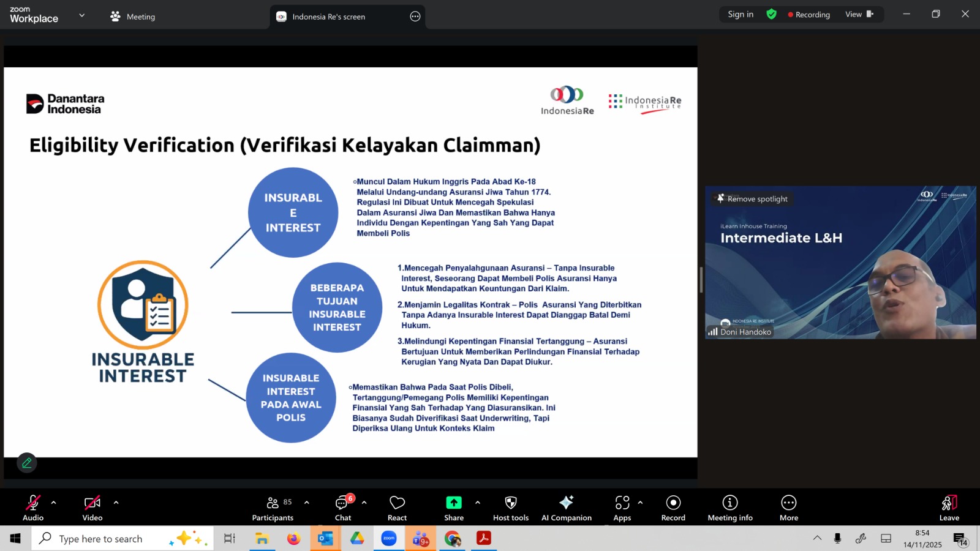Select Indonesia Re's screen tab
980x551 pixels.
[328, 17]
